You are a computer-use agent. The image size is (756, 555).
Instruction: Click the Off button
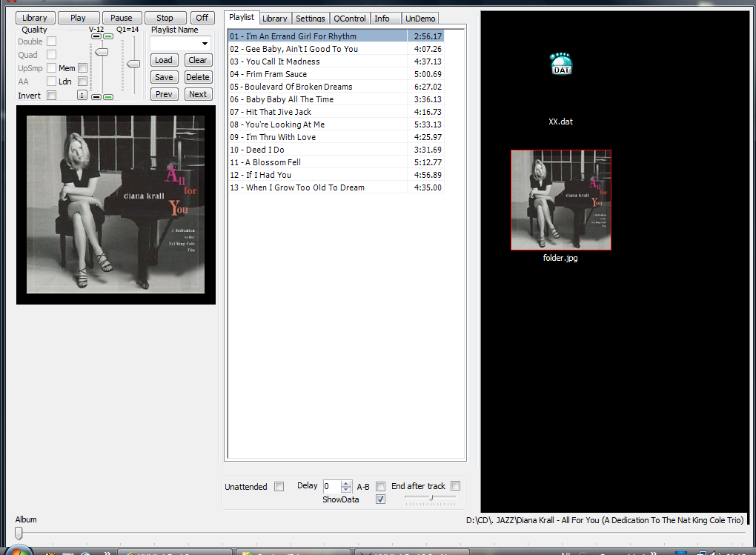202,18
